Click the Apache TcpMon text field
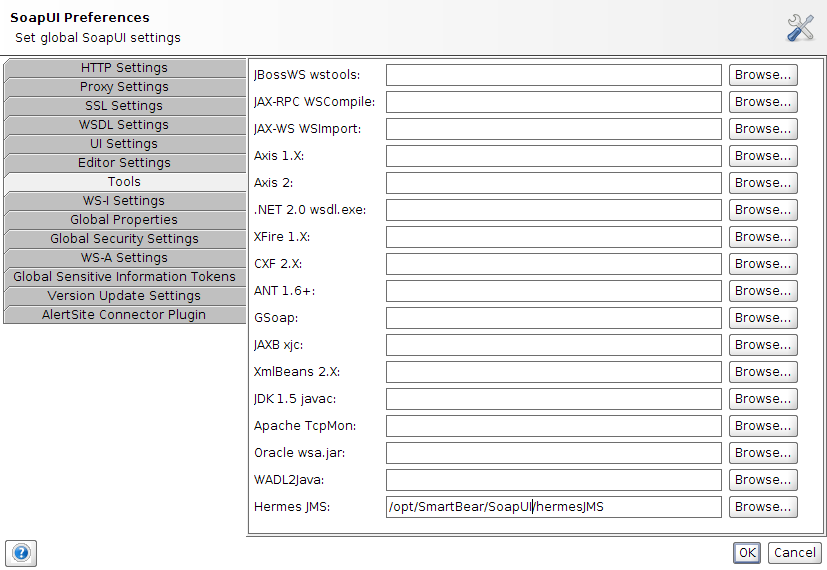Image resolution: width=827 pixels, height=570 pixels. [x=554, y=426]
